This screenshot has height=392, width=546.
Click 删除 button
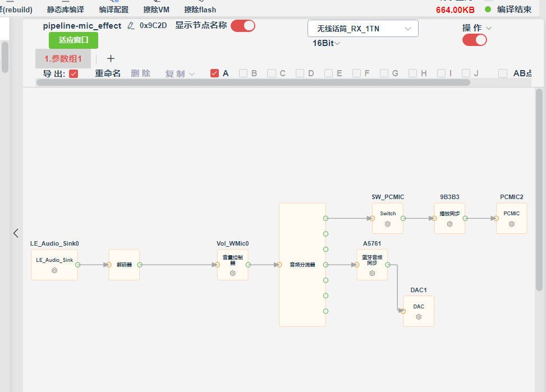tap(141, 73)
